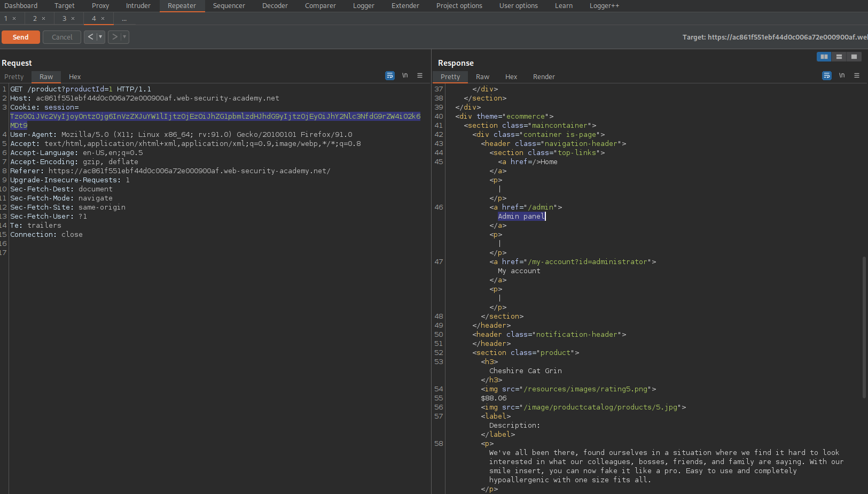Switch Request view to Hex
The image size is (868, 494).
coord(75,77)
